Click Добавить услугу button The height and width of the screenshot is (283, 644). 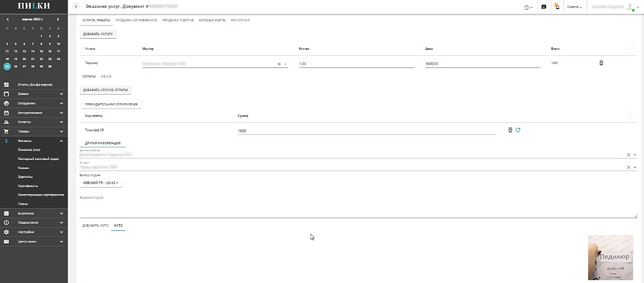tap(98, 34)
